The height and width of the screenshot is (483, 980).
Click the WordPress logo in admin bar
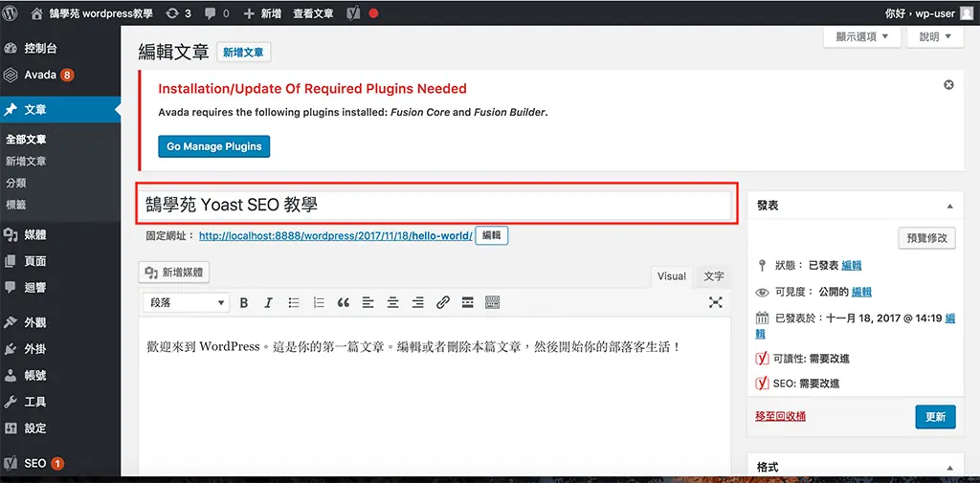point(10,12)
